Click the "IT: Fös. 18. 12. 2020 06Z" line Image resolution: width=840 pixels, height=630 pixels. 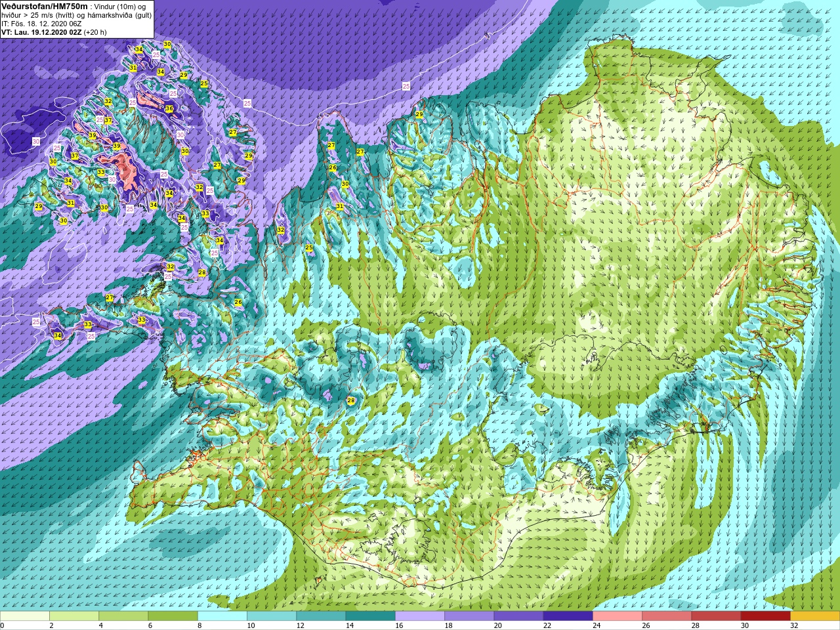click(x=41, y=24)
